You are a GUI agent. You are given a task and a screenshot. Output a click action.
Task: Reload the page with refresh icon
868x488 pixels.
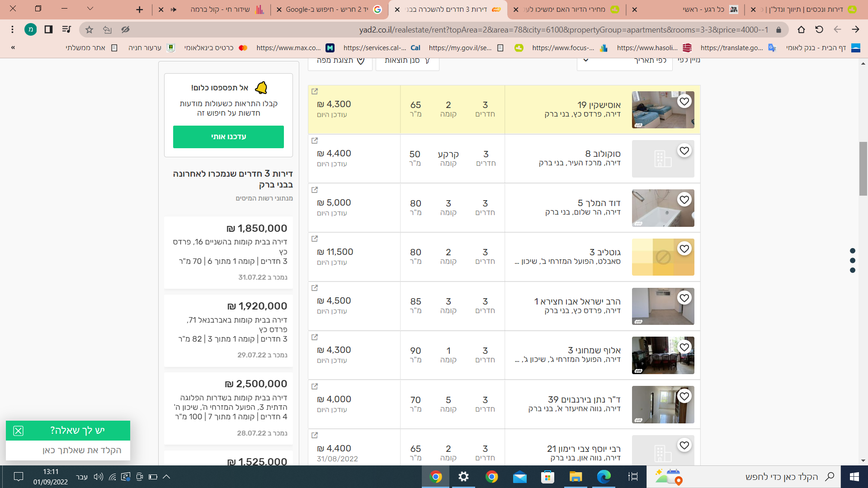click(819, 30)
